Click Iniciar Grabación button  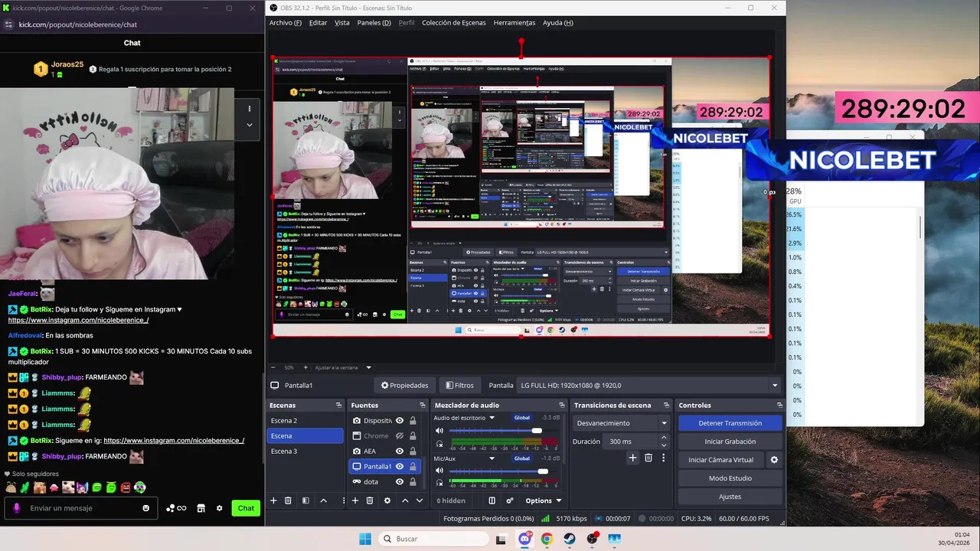coord(730,441)
